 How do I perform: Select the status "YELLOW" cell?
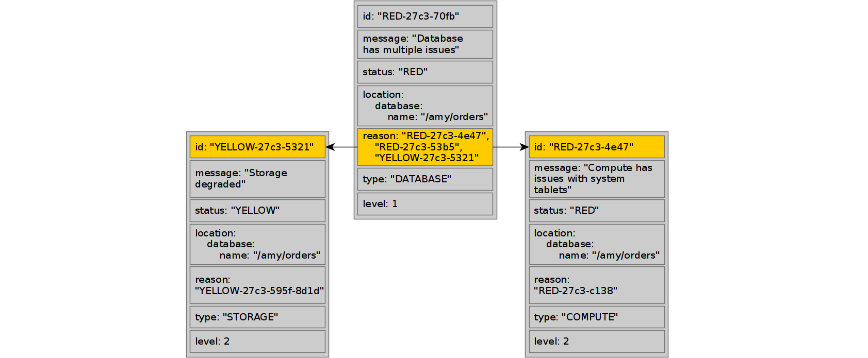257,211
